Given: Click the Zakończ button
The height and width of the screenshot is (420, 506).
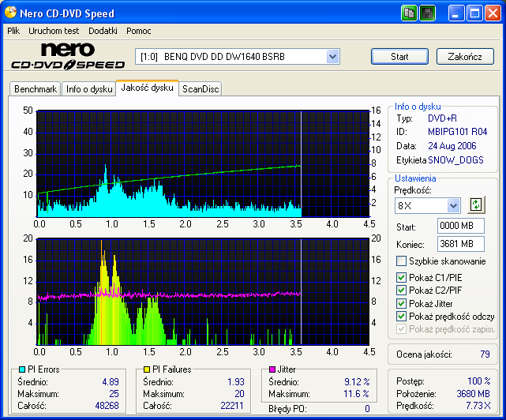Looking at the screenshot, I should click(x=465, y=57).
